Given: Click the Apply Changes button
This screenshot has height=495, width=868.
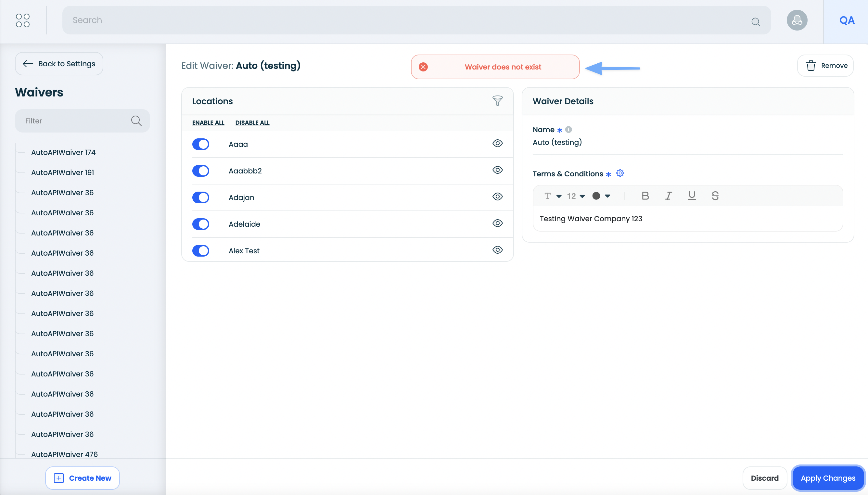Looking at the screenshot, I should coord(828,478).
